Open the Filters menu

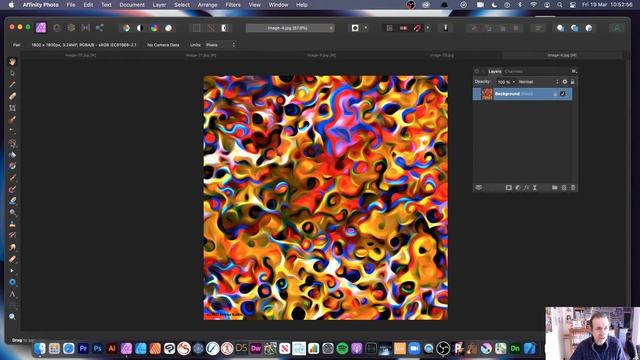233,5
